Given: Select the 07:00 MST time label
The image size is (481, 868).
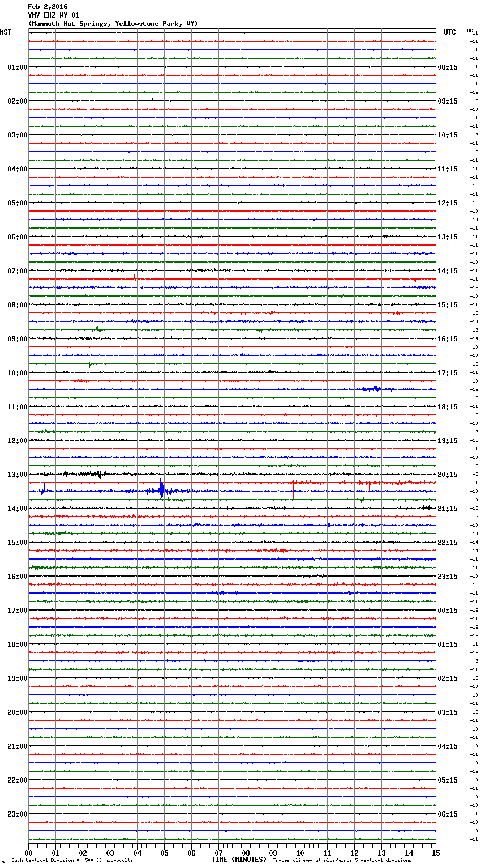Looking at the screenshot, I should [x=17, y=271].
